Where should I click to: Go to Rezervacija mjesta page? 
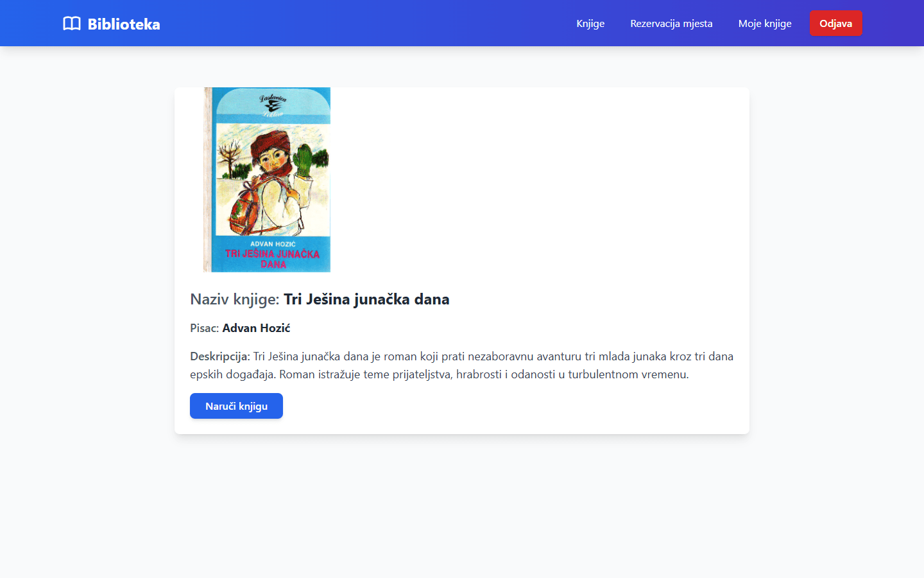coord(671,23)
